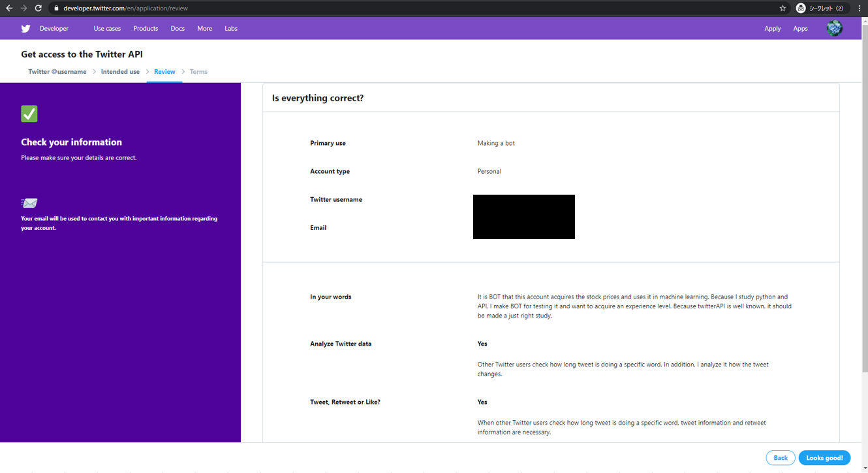The height and width of the screenshot is (473, 868).
Task: Click 'Is everything correct?' heading
Action: pyautogui.click(x=318, y=98)
